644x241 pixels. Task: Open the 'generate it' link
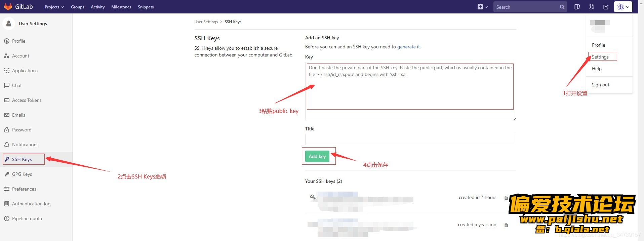(408, 47)
